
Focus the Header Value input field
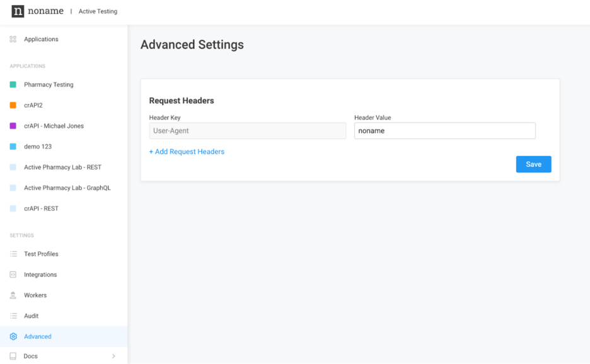click(444, 131)
